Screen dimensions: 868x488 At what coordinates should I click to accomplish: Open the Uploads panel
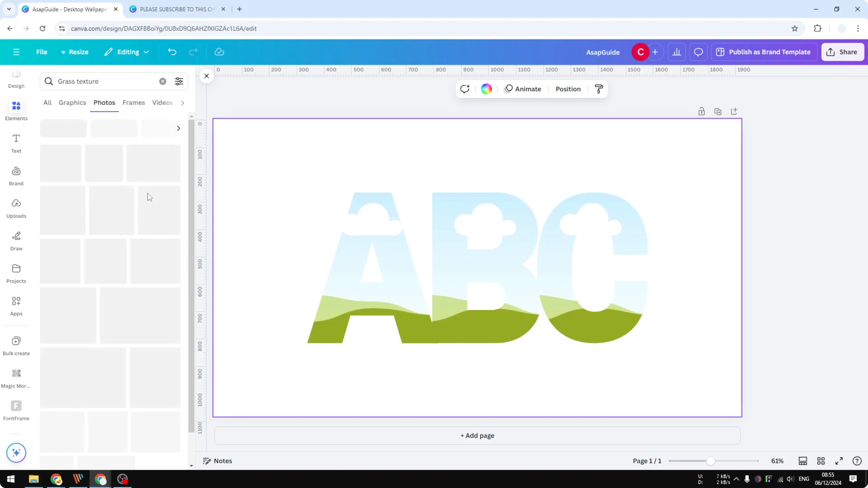click(x=16, y=208)
